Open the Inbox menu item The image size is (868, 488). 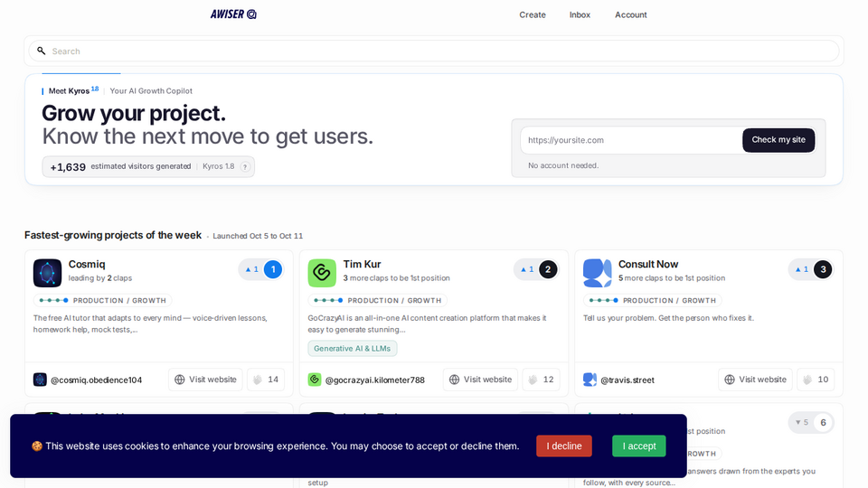tap(580, 15)
